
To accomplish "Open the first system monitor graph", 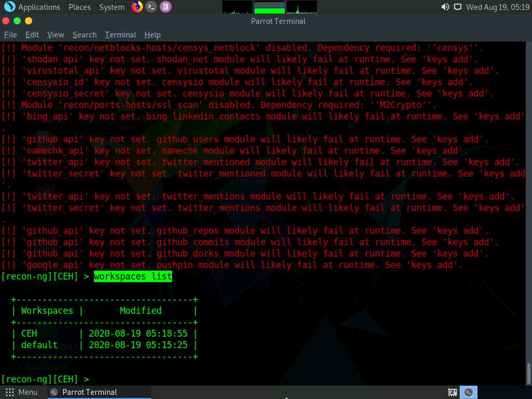I will [237, 7].
